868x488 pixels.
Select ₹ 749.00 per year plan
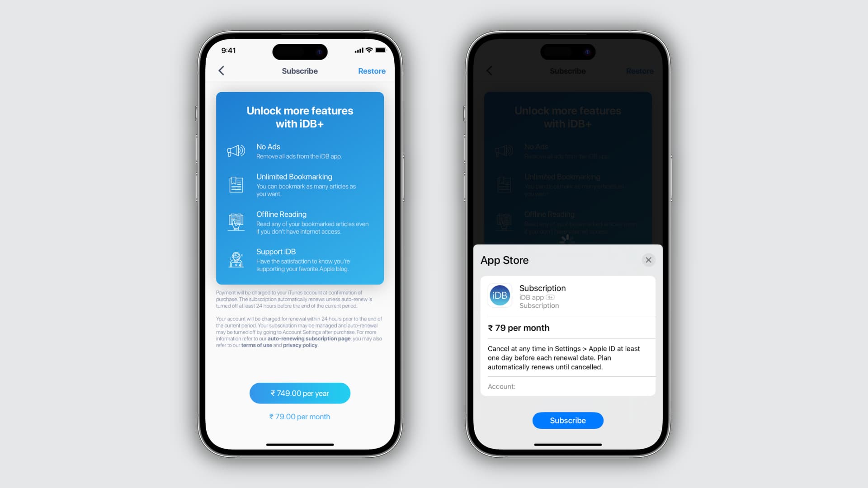pos(299,393)
